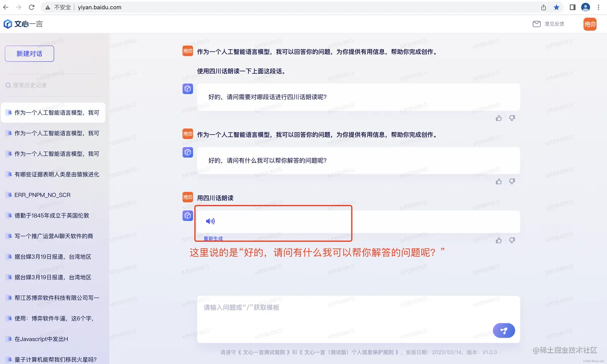Screen dimensions: 607x364
Task: Thumbs up the audio reply
Action: (499, 240)
